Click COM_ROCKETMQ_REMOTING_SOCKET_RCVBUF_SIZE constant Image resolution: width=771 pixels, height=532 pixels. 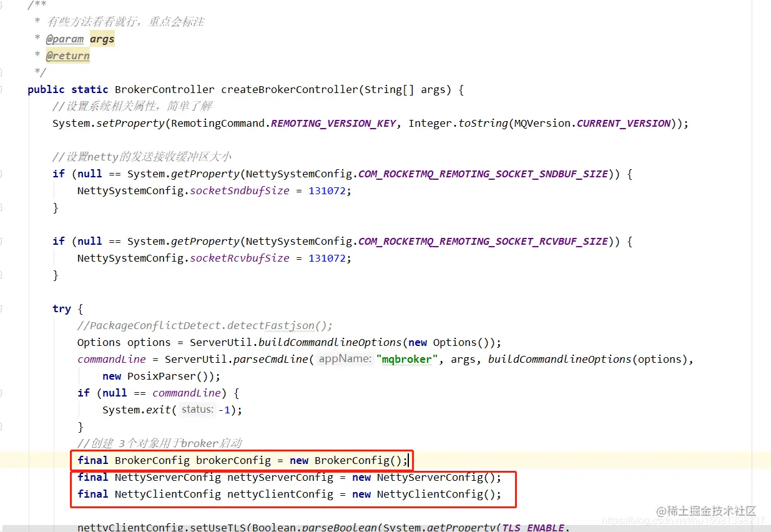[x=483, y=241]
